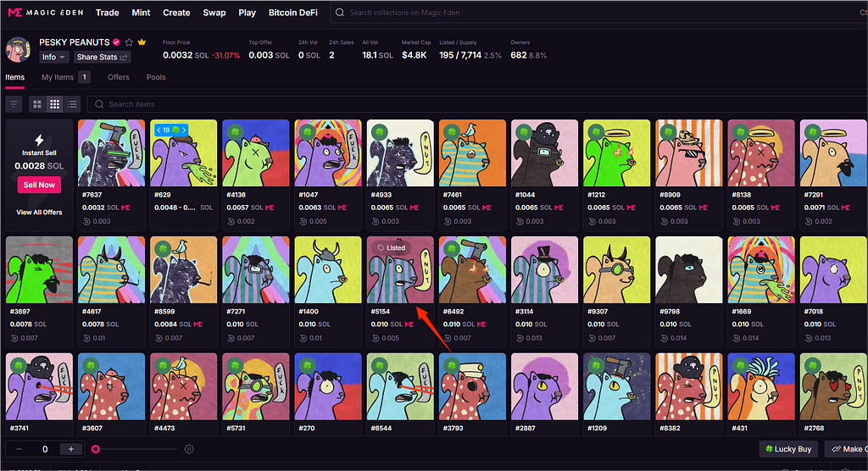Open the filter panel icon
Image resolution: width=868 pixels, height=471 pixels.
(x=14, y=103)
